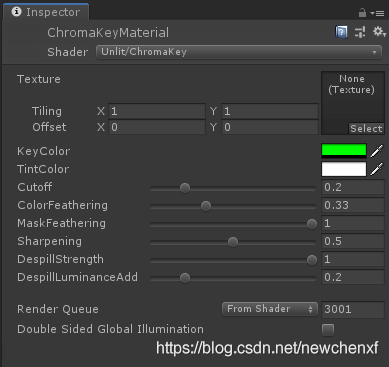Click the Render Queue label
The image size is (389, 367).
pyautogui.click(x=58, y=309)
